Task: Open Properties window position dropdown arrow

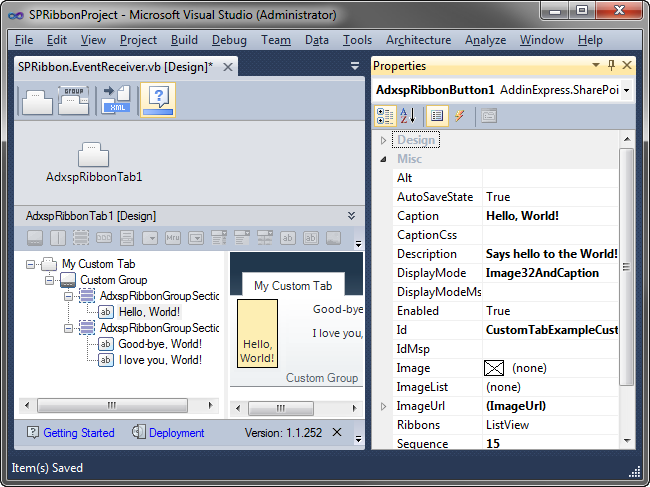Action: click(596, 65)
